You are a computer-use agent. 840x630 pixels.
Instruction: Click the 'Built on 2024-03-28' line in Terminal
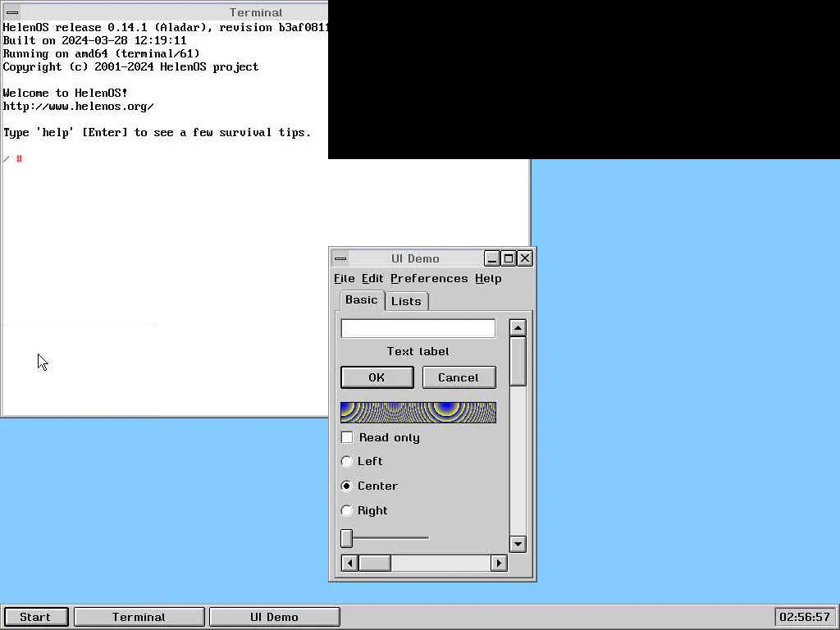[95, 40]
